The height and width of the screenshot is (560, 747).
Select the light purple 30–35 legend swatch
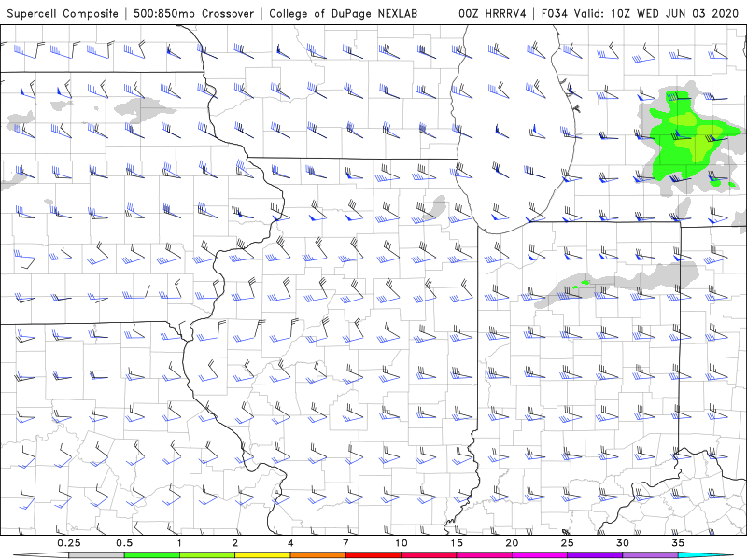[x=650, y=555]
